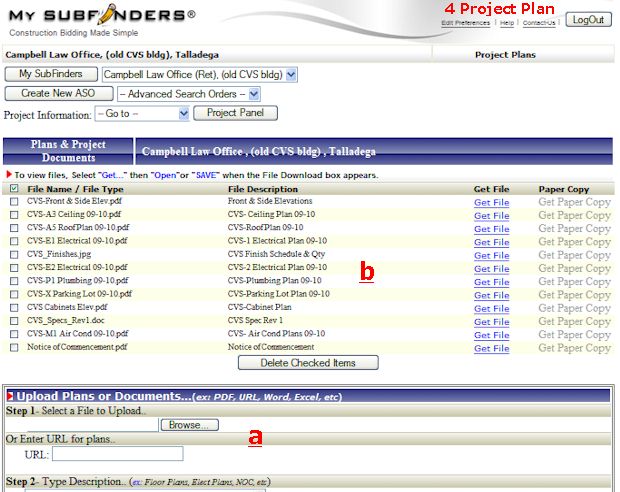Tick the select-all checkbox in File Name header

[x=14, y=189]
